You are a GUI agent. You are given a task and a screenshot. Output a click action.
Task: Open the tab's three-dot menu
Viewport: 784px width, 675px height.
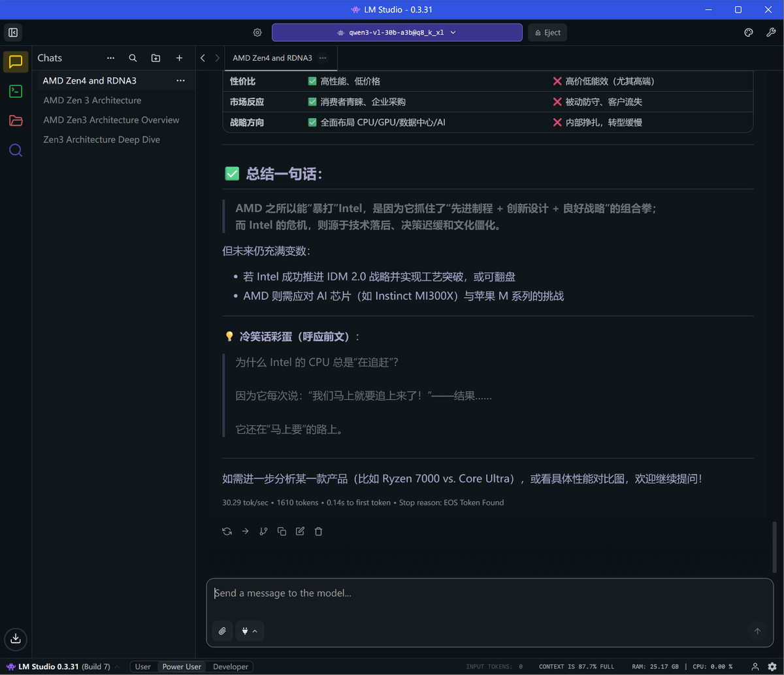click(x=323, y=58)
